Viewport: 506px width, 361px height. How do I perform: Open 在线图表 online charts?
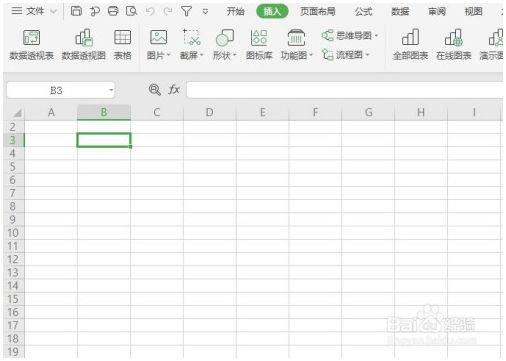pyautogui.click(x=454, y=45)
